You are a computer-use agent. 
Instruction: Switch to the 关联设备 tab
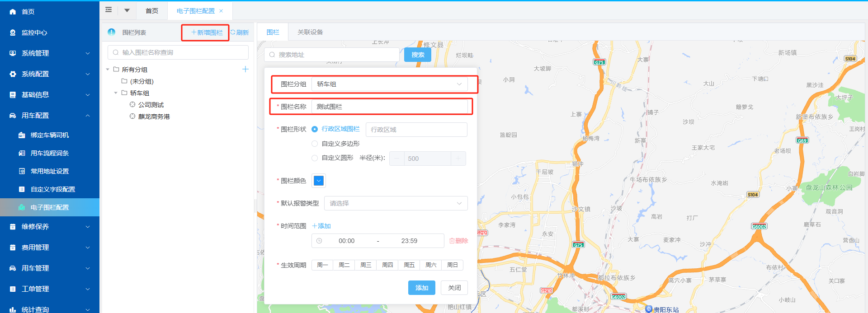click(310, 32)
